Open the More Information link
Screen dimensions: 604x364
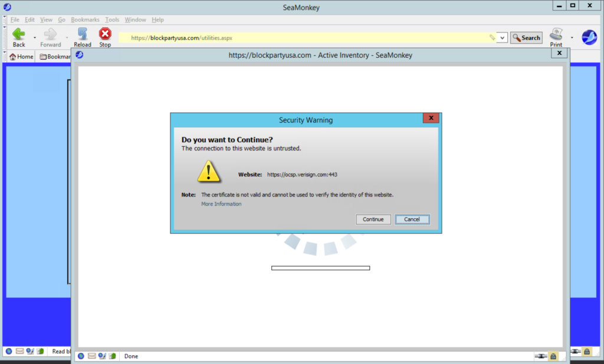click(x=221, y=204)
